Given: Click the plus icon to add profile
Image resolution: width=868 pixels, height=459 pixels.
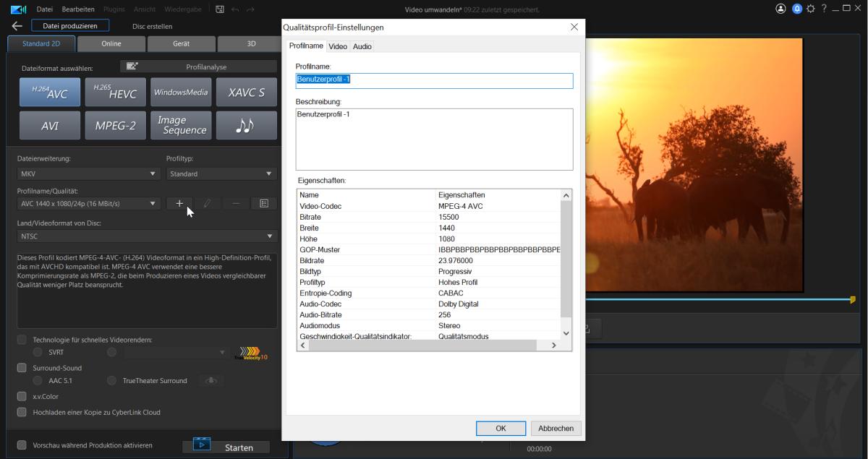Looking at the screenshot, I should (x=179, y=204).
